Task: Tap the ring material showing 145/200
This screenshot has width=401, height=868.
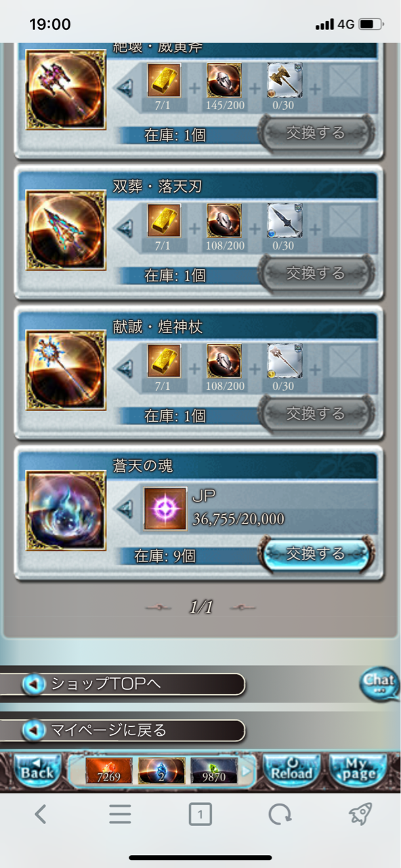Action: tap(224, 81)
